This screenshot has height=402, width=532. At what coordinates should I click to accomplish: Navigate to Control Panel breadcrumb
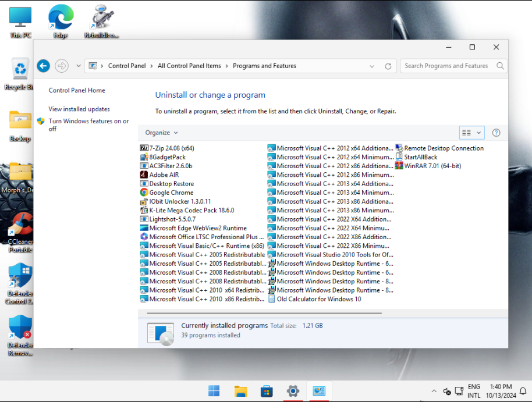coord(127,66)
